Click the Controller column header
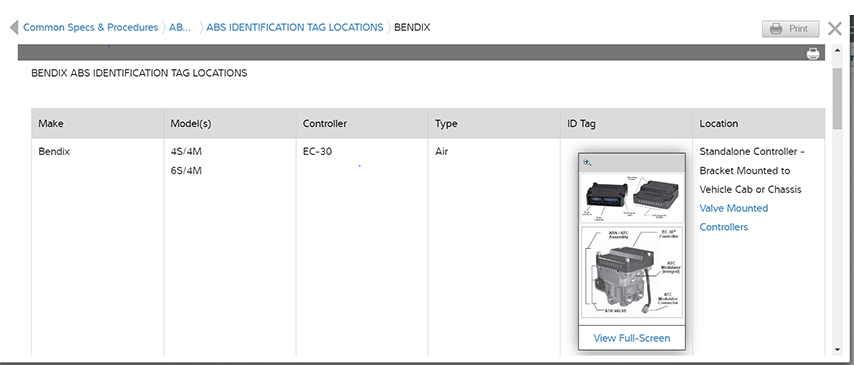 [x=362, y=124]
